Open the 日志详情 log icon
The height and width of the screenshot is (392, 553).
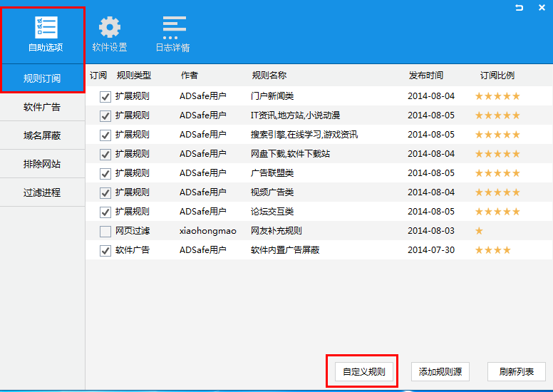pos(174,28)
